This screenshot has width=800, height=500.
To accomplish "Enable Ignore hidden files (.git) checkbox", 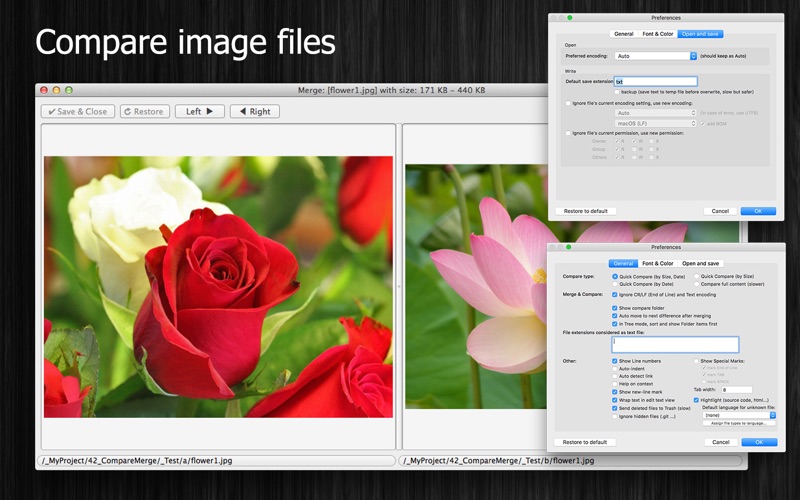I will (614, 416).
